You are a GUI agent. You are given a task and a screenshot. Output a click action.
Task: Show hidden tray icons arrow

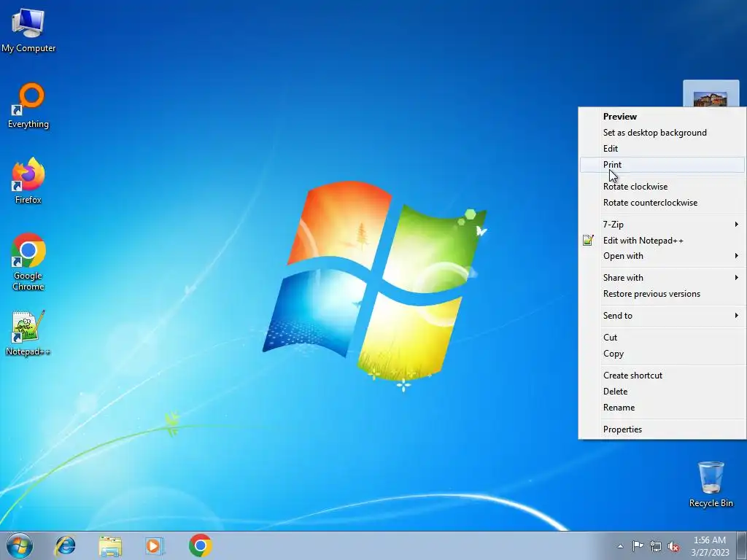point(620,546)
